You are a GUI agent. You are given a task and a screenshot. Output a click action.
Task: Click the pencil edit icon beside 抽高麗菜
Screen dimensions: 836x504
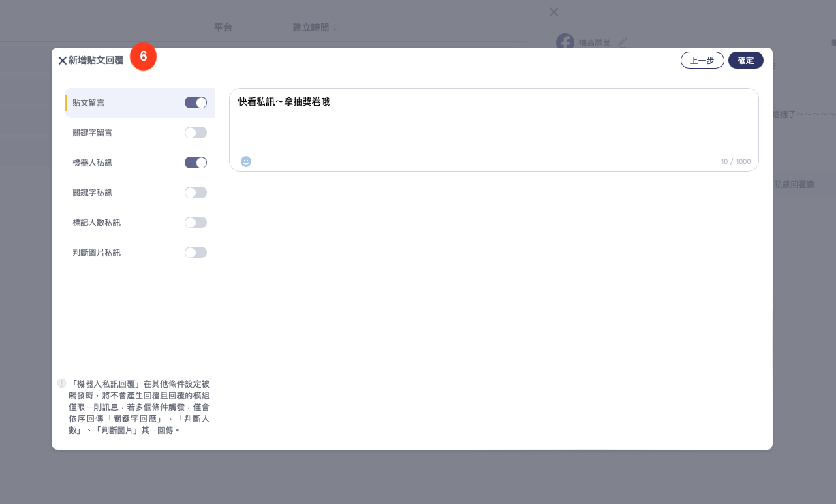click(x=621, y=42)
